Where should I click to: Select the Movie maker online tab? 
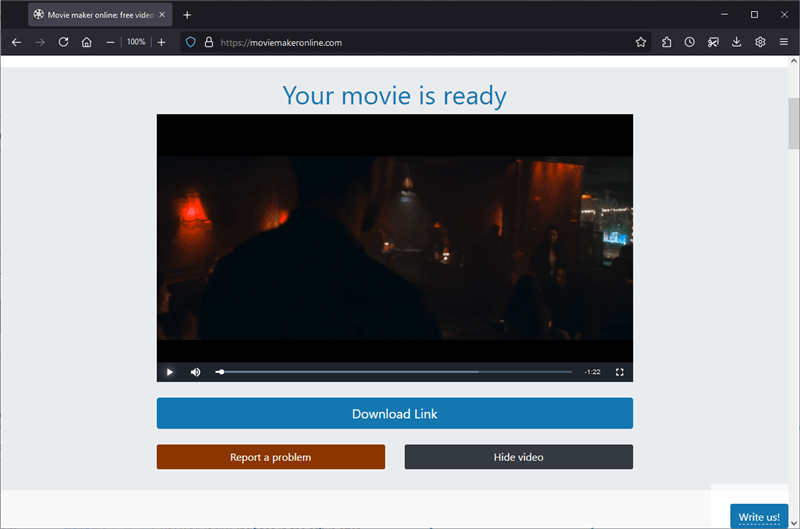click(100, 15)
